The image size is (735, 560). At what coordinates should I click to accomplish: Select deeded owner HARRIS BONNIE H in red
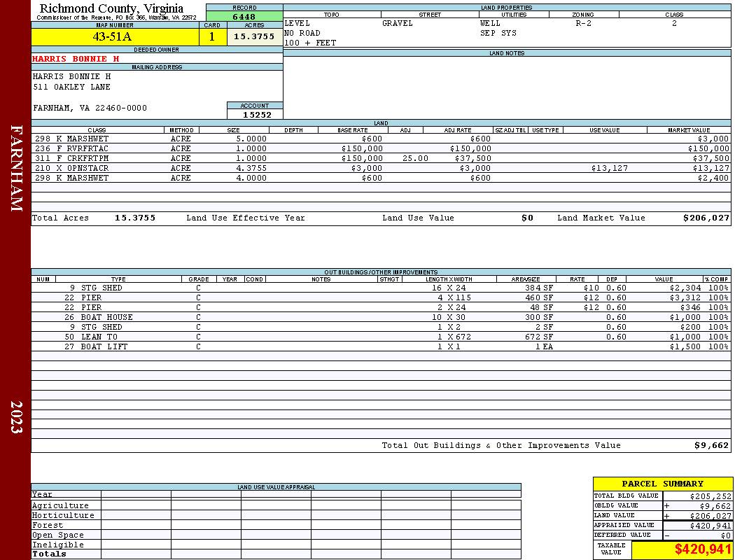pyautogui.click(x=76, y=59)
